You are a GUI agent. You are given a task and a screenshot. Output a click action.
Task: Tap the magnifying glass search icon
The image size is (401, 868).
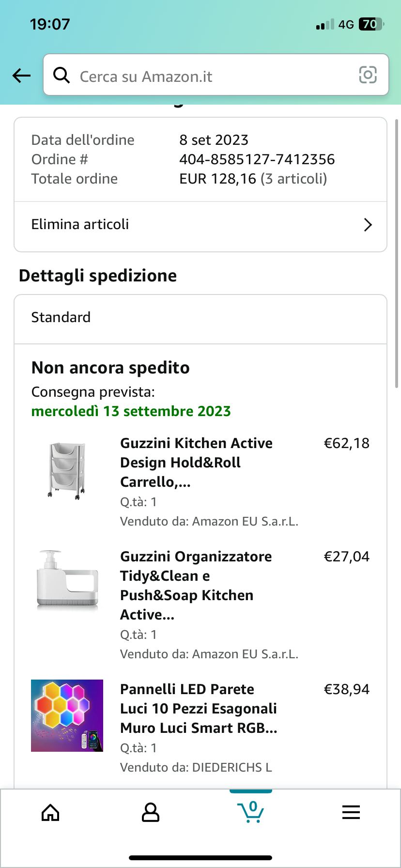click(62, 75)
